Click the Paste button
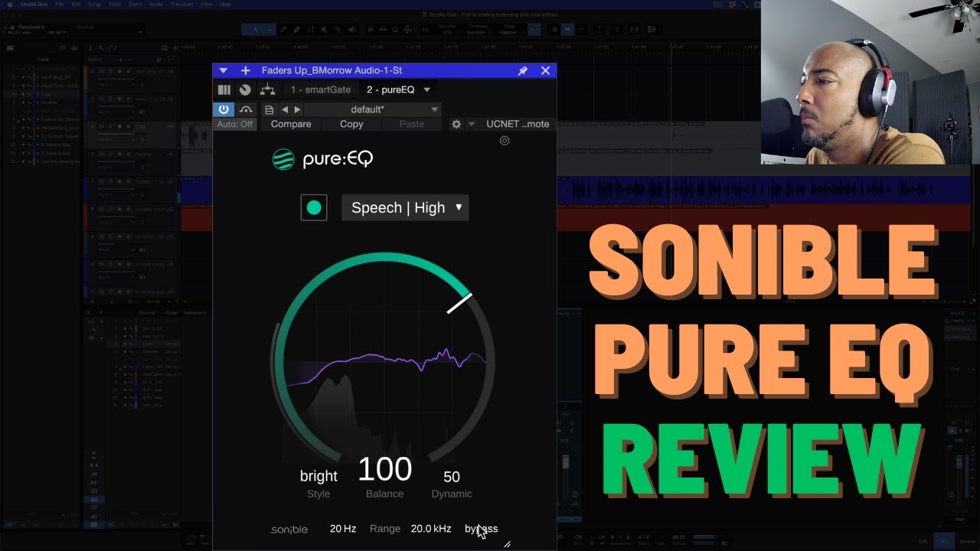The image size is (980, 551). coord(412,124)
